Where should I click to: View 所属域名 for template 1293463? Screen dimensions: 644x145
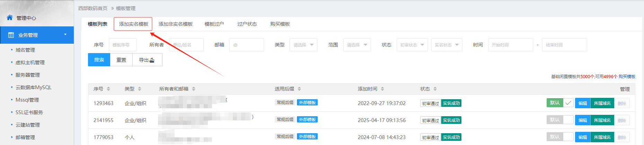point(602,103)
